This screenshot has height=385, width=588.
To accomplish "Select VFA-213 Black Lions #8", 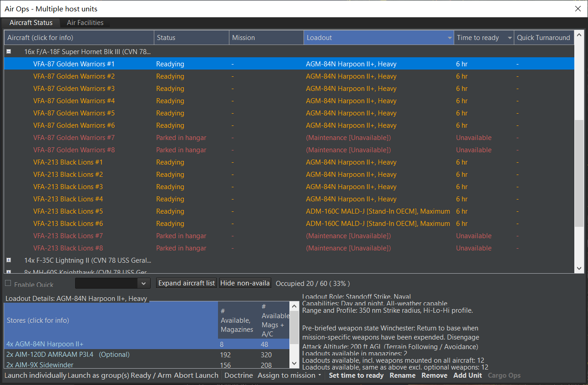I will (x=289, y=248).
